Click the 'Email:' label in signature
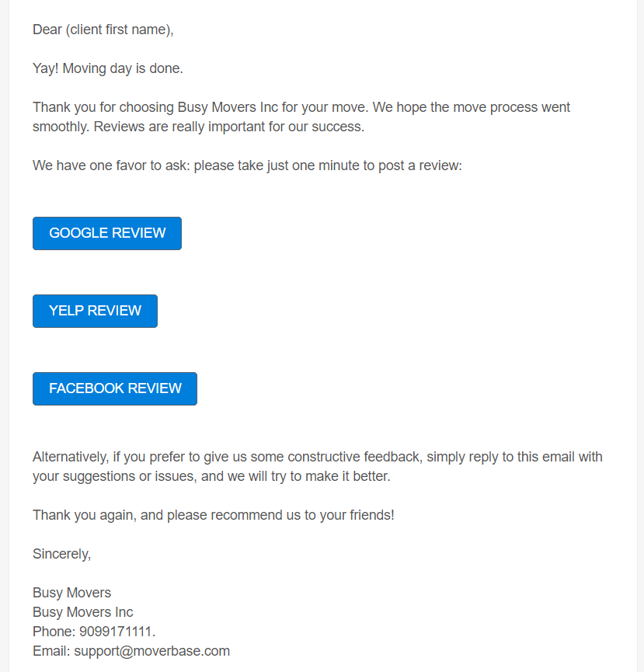The height and width of the screenshot is (672, 644). pos(51,651)
